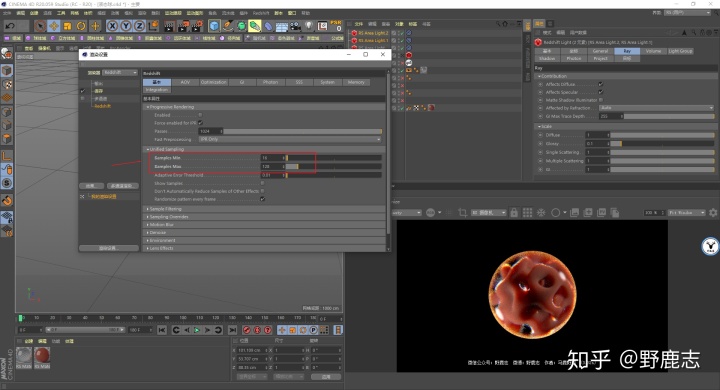Switch to the AOV tab
720x390 pixels.
coord(185,82)
